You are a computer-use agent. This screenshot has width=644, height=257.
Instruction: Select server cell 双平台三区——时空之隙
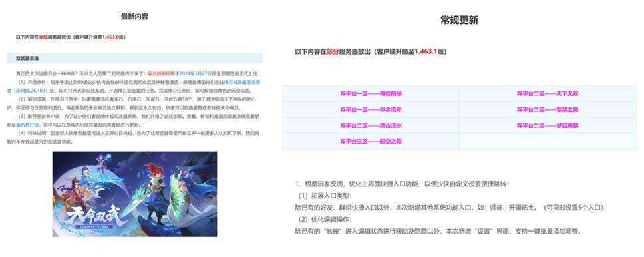tap(371, 141)
